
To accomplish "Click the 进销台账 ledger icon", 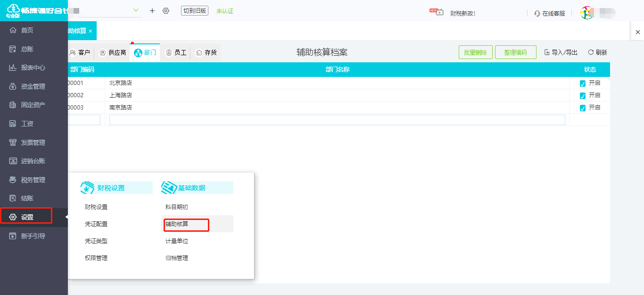I will (x=13, y=161).
